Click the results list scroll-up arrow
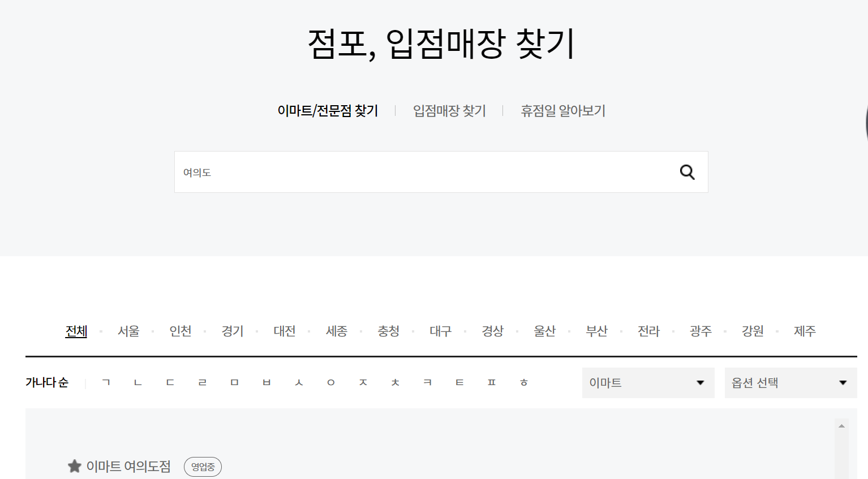Viewport: 868px width, 479px height. [841, 426]
